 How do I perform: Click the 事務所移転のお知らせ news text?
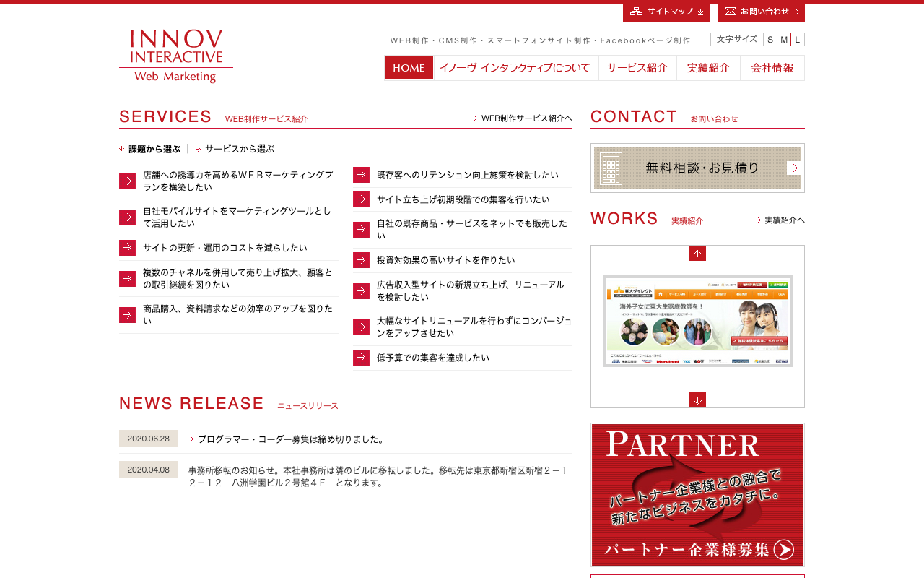point(378,476)
